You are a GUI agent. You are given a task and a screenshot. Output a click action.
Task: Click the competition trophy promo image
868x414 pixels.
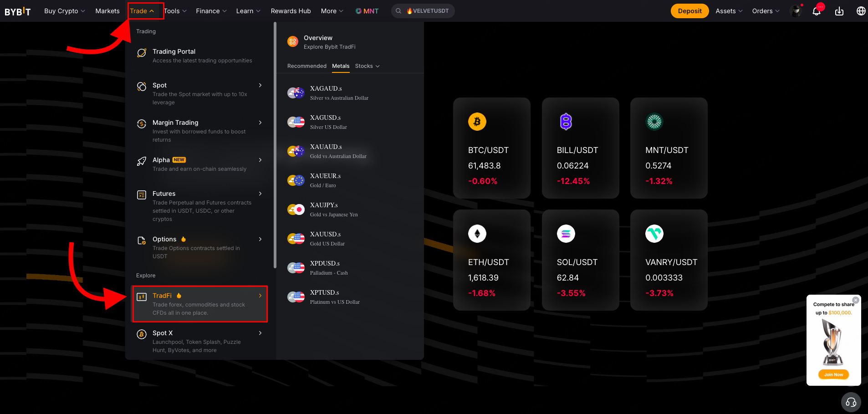[x=832, y=342]
